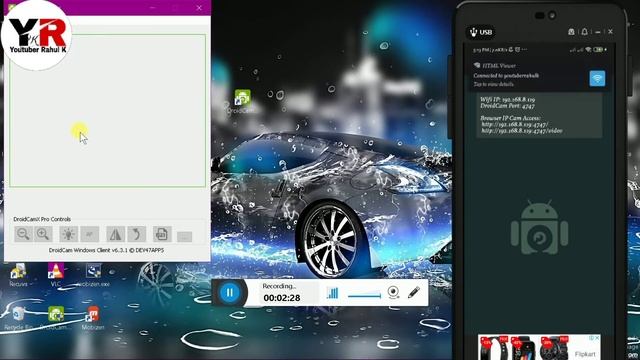
Task: Tap the DroidCam Android robot logo on phone
Action: click(539, 227)
